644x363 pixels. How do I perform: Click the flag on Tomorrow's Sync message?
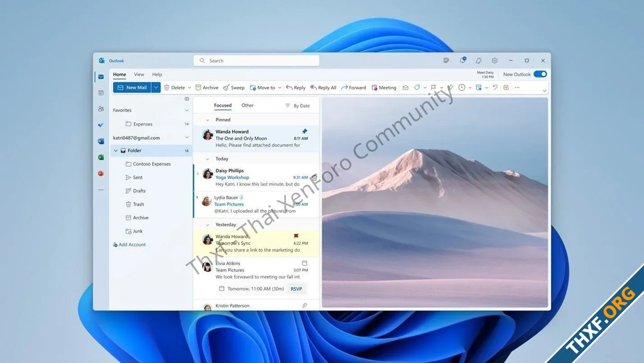pyautogui.click(x=296, y=236)
